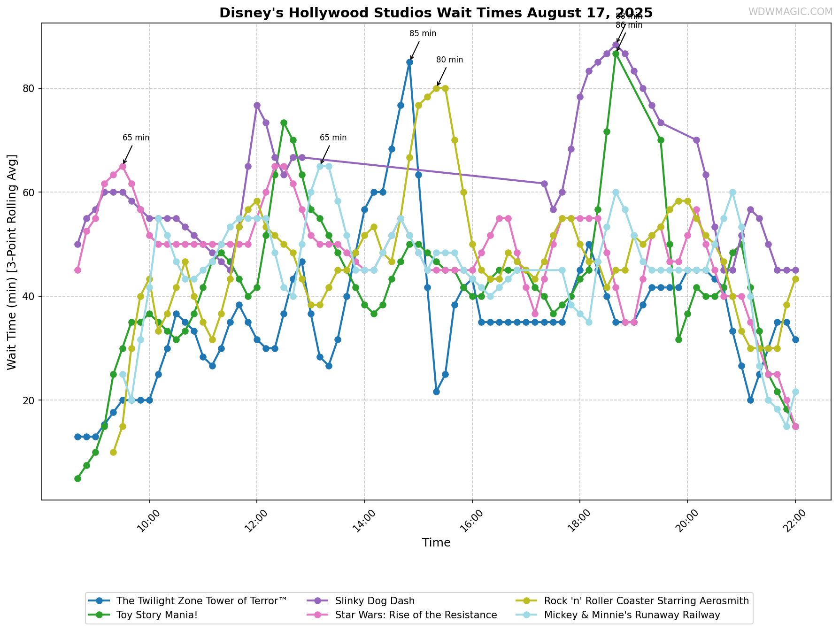This screenshot has height=631, width=840.
Task: Click the chart title text
Action: click(x=436, y=13)
